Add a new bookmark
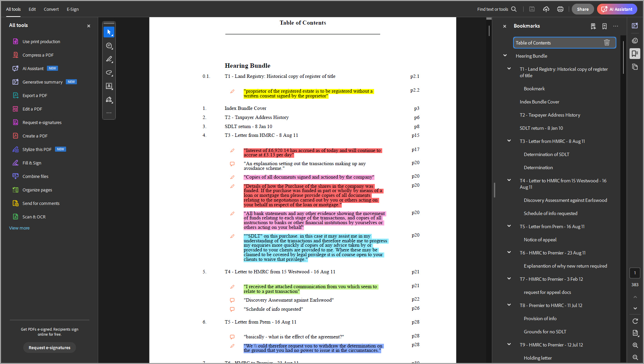The image size is (644, 364). [605, 26]
